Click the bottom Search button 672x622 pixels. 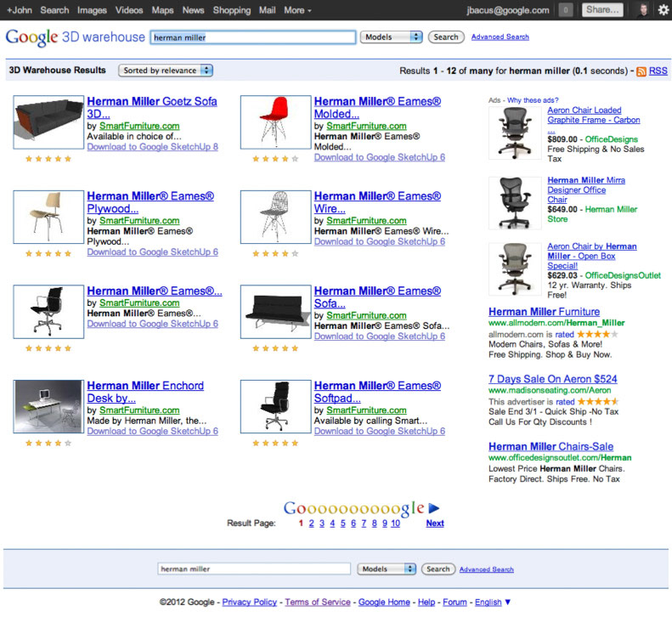tap(438, 568)
